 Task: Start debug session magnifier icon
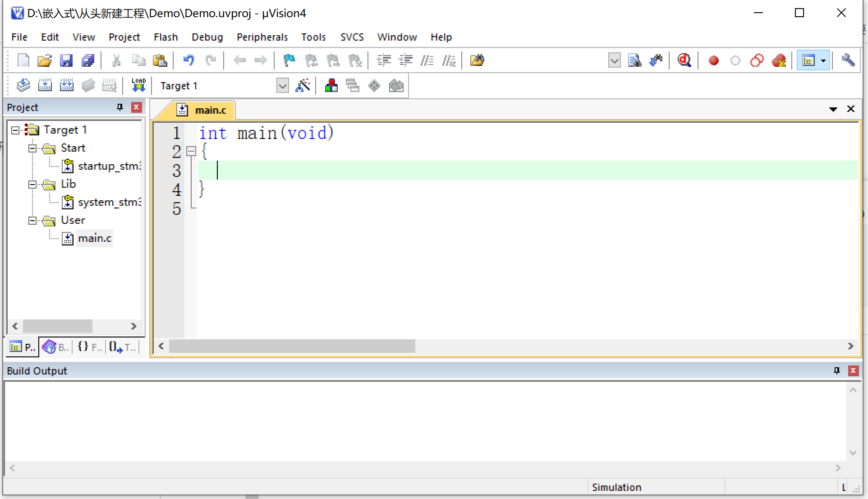(x=684, y=60)
